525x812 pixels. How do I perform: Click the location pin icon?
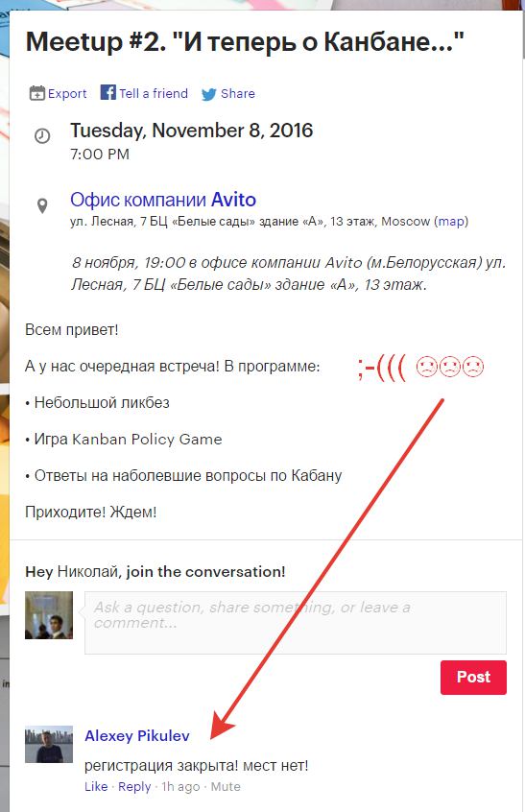pos(42,205)
